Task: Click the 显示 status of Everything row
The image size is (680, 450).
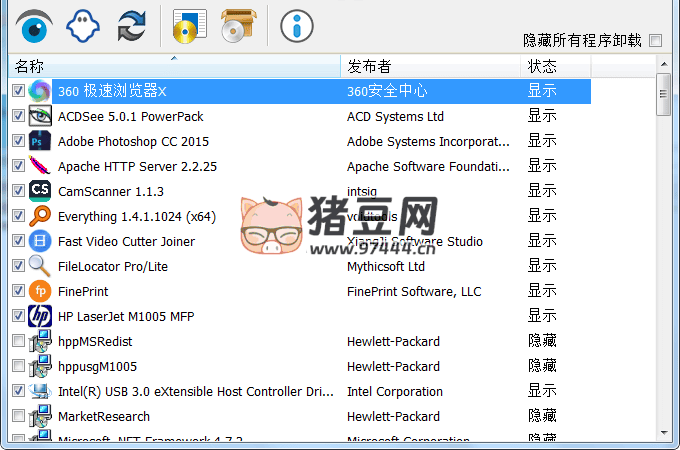Action: click(x=542, y=216)
